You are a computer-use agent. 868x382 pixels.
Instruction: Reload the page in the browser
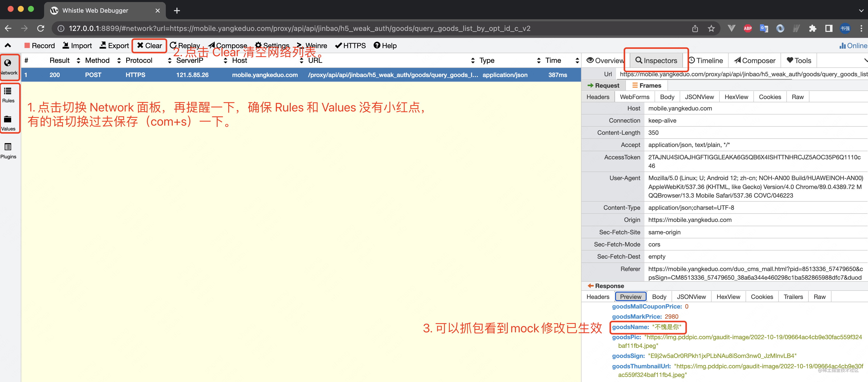click(41, 29)
